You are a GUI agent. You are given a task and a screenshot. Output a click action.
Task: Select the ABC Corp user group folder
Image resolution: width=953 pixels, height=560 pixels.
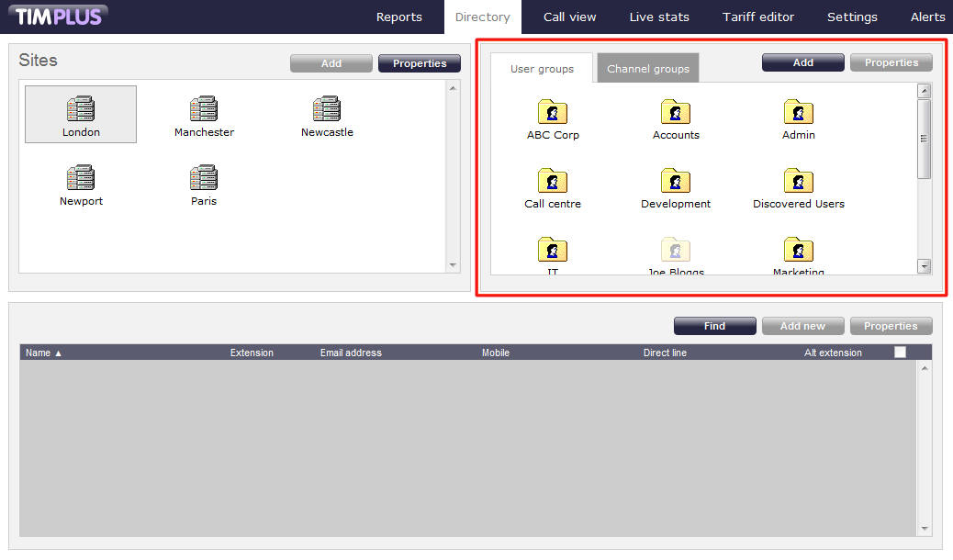tap(553, 113)
